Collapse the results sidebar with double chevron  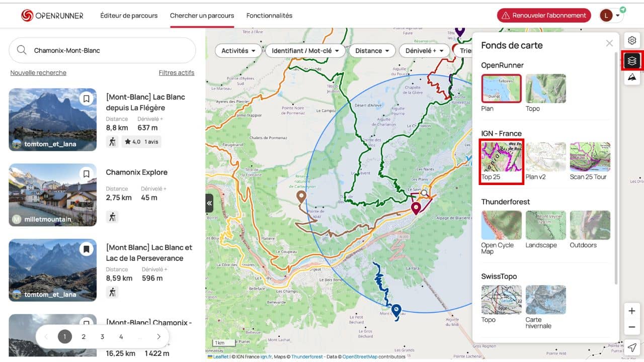pyautogui.click(x=209, y=204)
